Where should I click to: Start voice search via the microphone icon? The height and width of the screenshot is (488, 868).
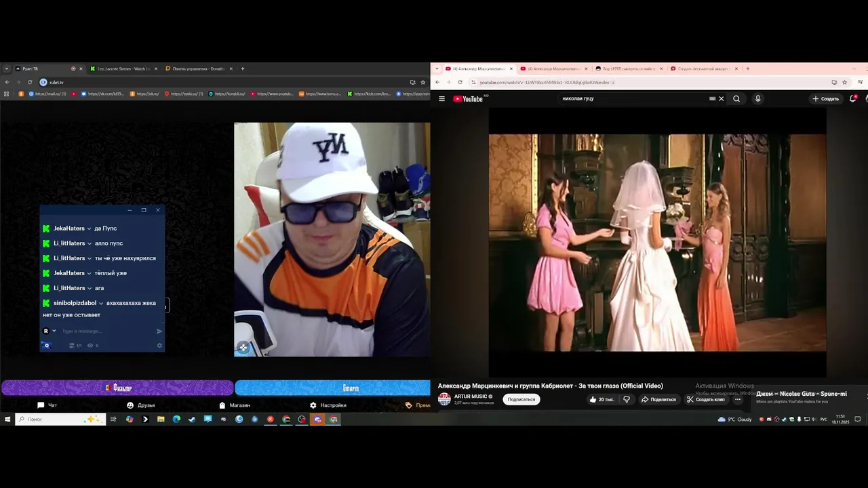[x=757, y=99]
